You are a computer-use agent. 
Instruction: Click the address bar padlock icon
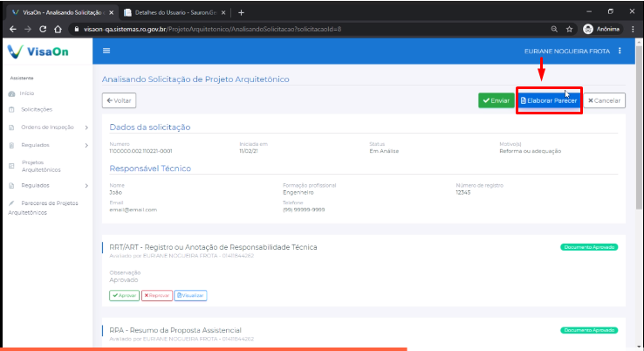point(77,29)
